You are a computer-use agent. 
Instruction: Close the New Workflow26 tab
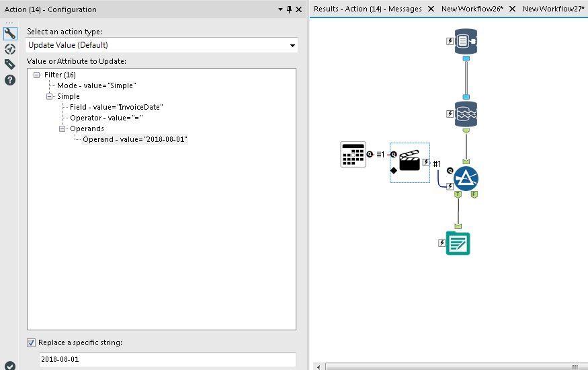click(512, 9)
